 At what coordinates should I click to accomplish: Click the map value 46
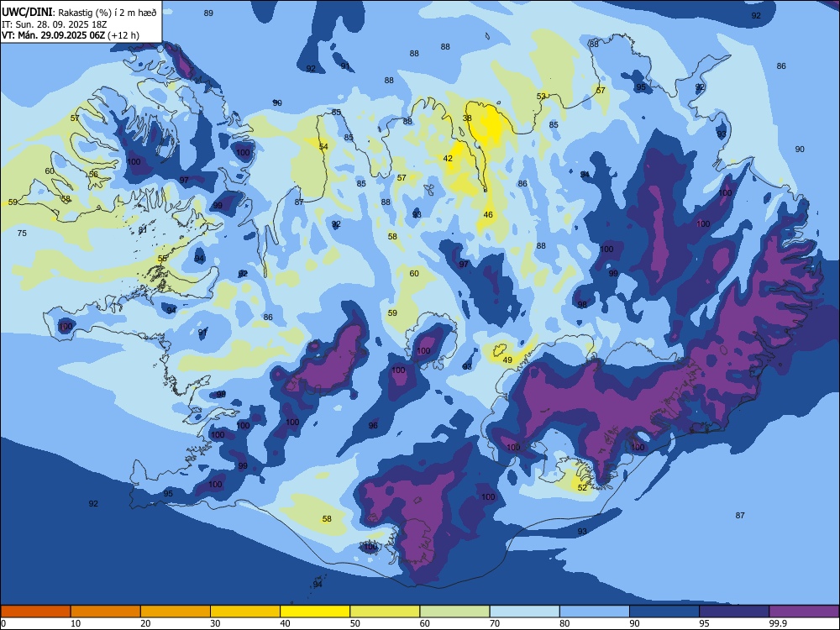tap(488, 215)
